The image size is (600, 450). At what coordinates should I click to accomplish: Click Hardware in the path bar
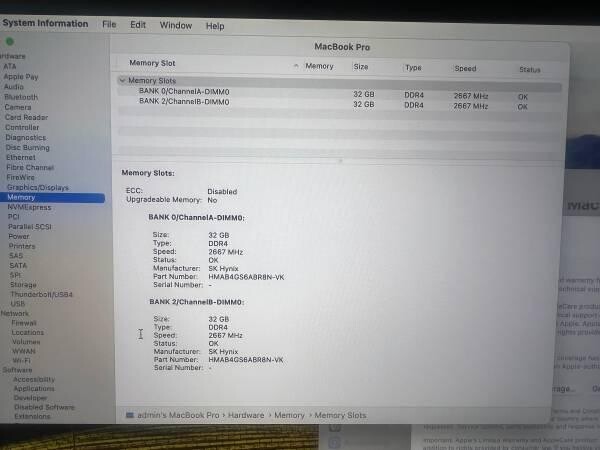pyautogui.click(x=246, y=415)
